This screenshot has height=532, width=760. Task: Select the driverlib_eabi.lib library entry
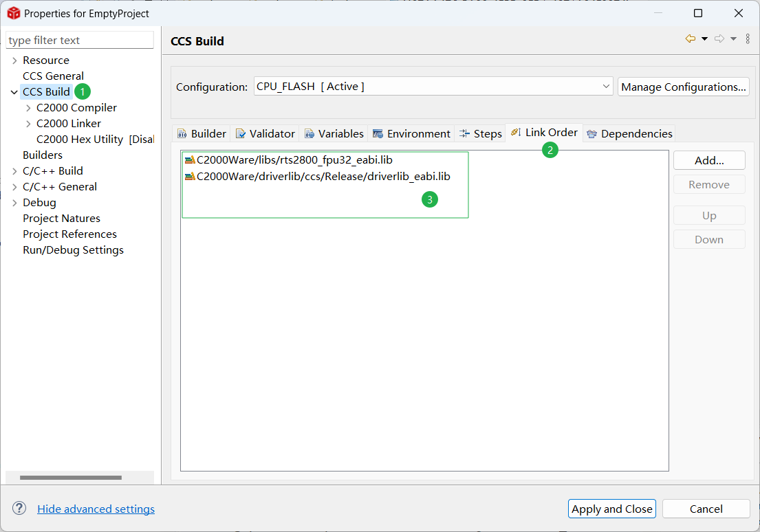pyautogui.click(x=323, y=176)
